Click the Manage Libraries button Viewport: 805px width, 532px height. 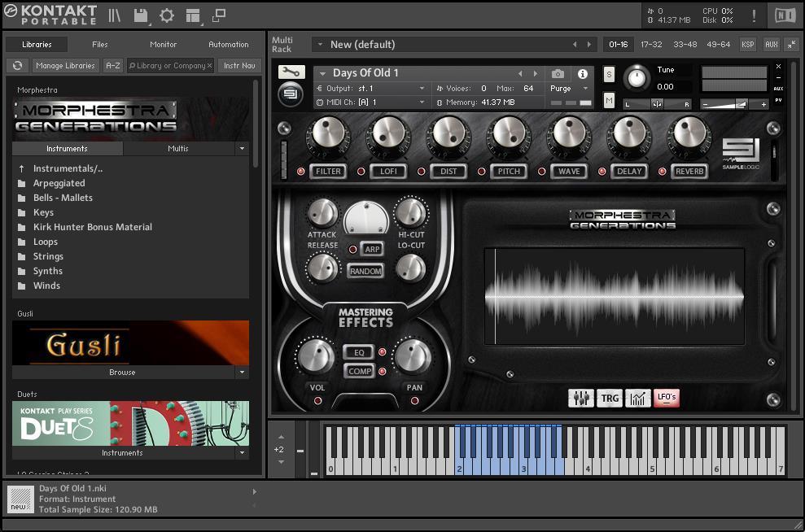coord(65,66)
